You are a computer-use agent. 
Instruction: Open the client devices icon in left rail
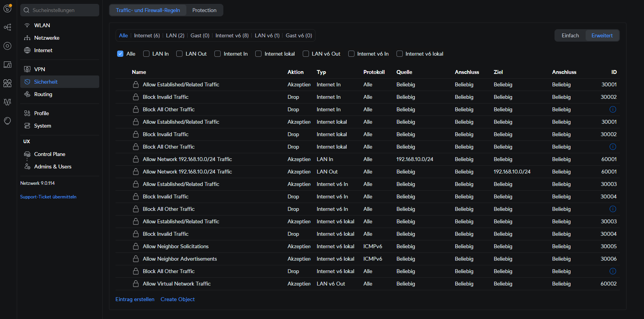(x=7, y=65)
